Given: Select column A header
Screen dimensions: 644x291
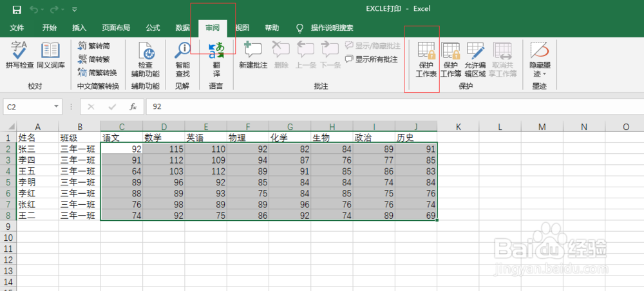Looking at the screenshot, I should coord(38,127).
